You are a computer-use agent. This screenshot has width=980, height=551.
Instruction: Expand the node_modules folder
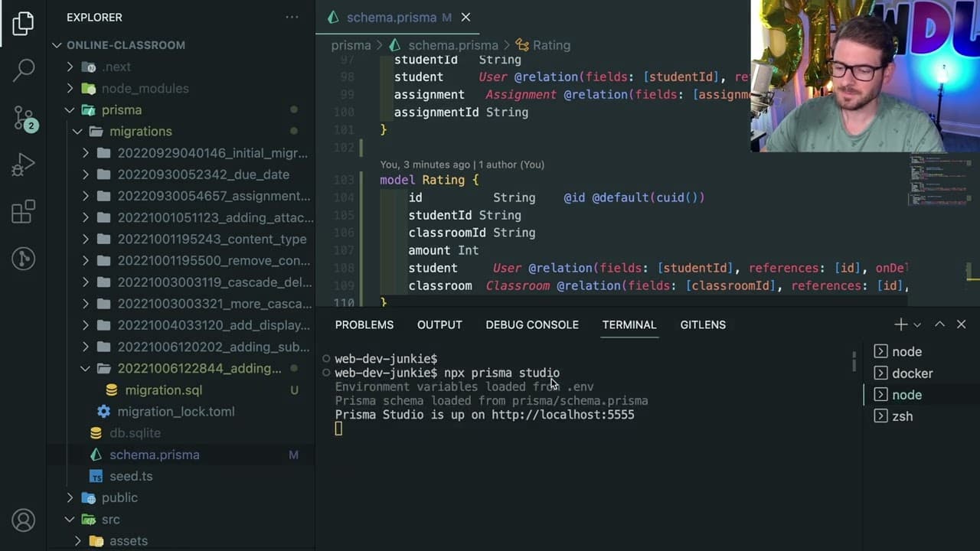[145, 88]
